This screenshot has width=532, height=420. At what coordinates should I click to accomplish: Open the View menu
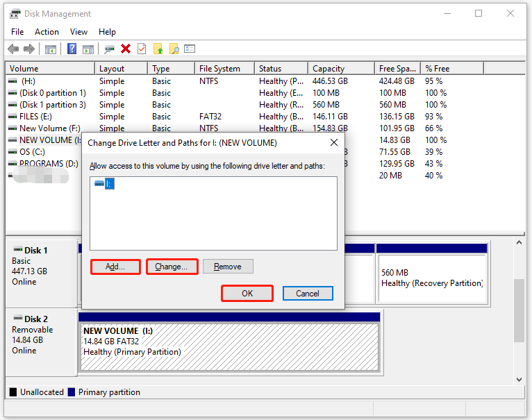(78, 32)
